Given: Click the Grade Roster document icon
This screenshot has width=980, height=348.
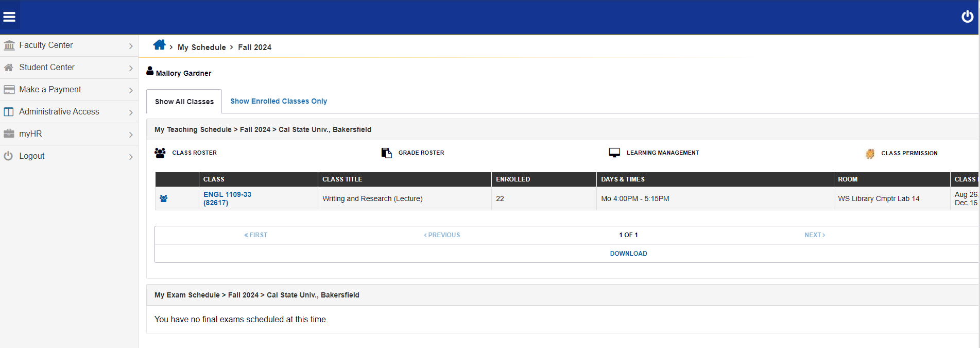Looking at the screenshot, I should (386, 153).
